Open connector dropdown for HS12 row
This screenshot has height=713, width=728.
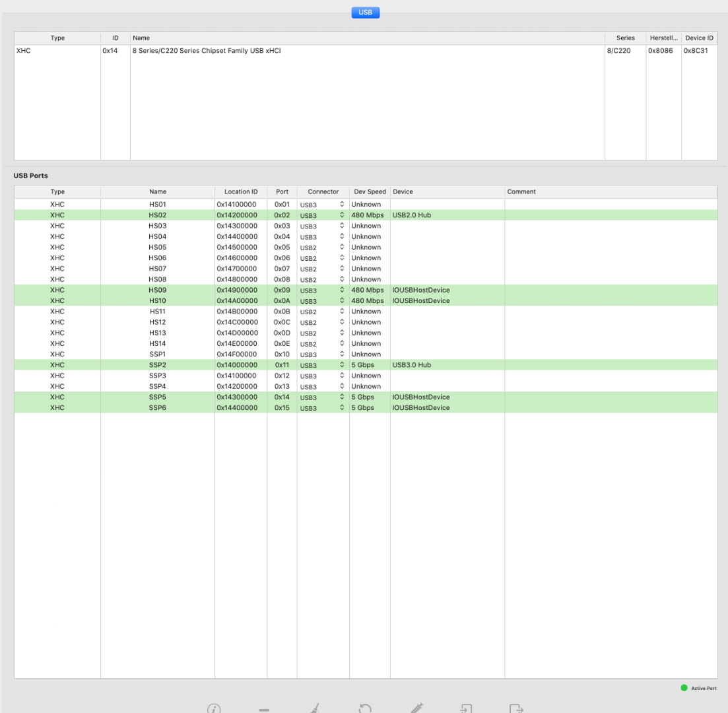[342, 322]
